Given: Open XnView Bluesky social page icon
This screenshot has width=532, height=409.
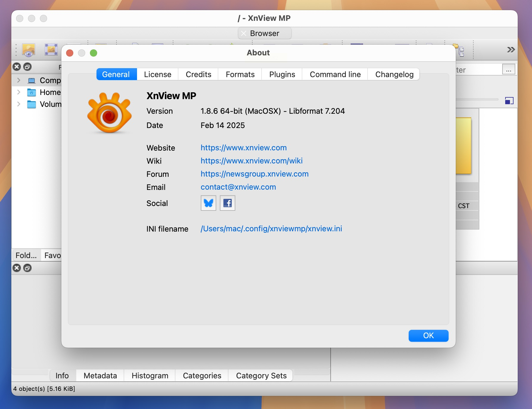Looking at the screenshot, I should click(209, 203).
